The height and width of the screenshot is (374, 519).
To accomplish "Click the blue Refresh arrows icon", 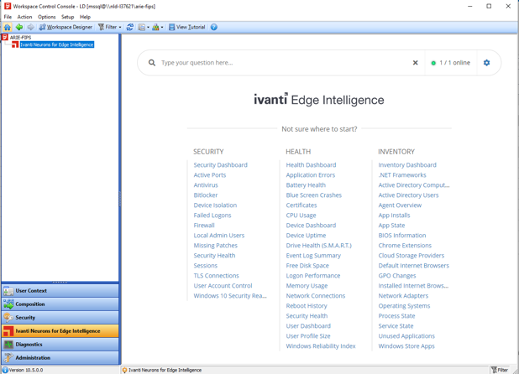I will [x=130, y=27].
